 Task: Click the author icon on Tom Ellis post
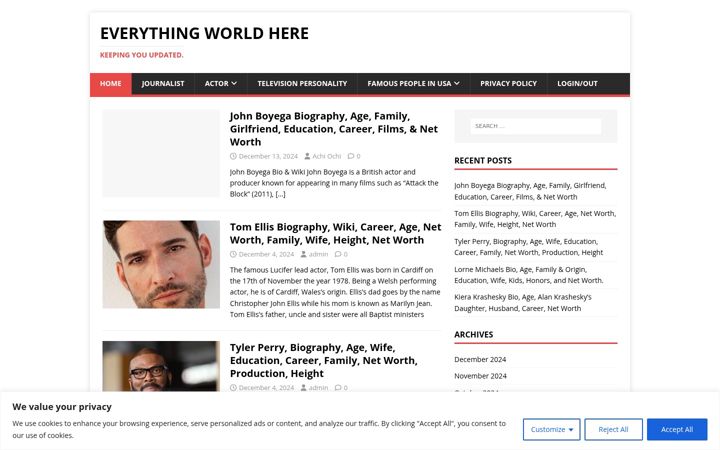click(304, 254)
